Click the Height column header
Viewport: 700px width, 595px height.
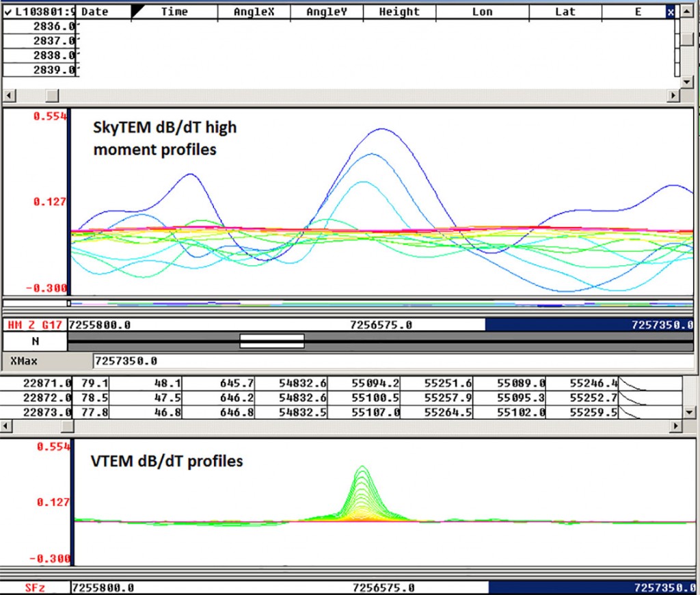click(399, 11)
